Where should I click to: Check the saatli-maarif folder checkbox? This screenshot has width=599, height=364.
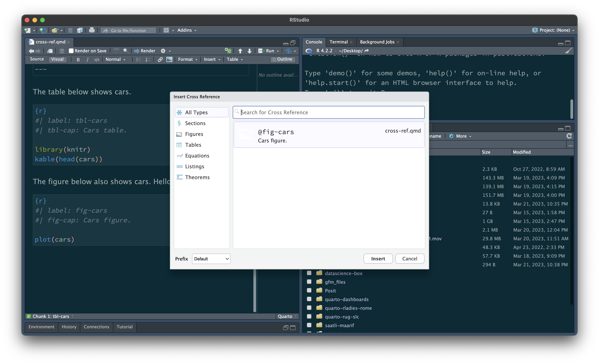click(x=309, y=325)
